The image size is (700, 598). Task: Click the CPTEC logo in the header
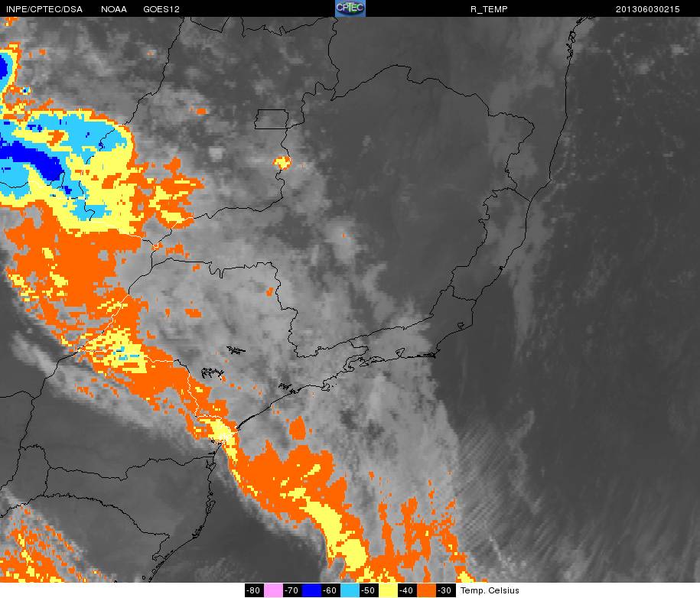(x=350, y=8)
